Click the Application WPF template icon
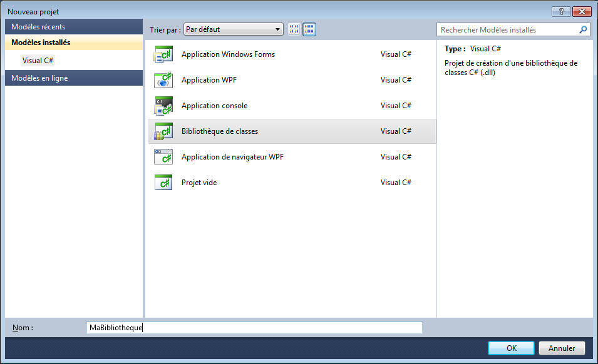Image resolution: width=598 pixels, height=364 pixels. [163, 80]
